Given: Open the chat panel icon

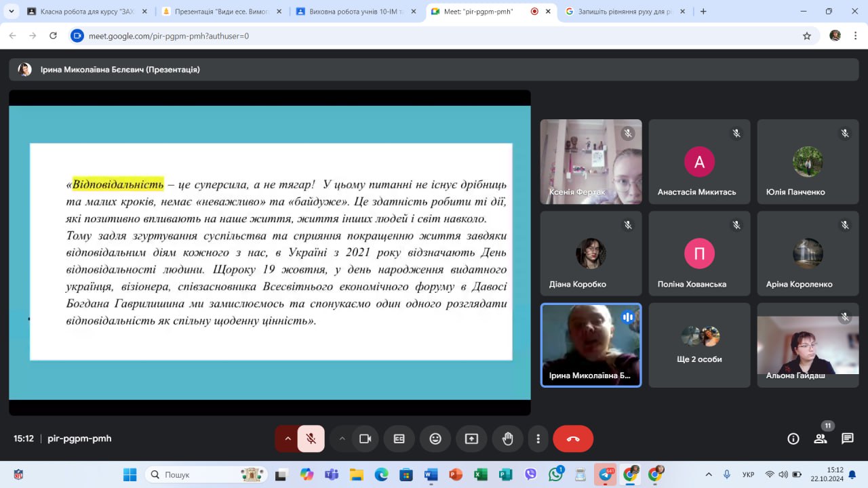Looking at the screenshot, I should [847, 439].
